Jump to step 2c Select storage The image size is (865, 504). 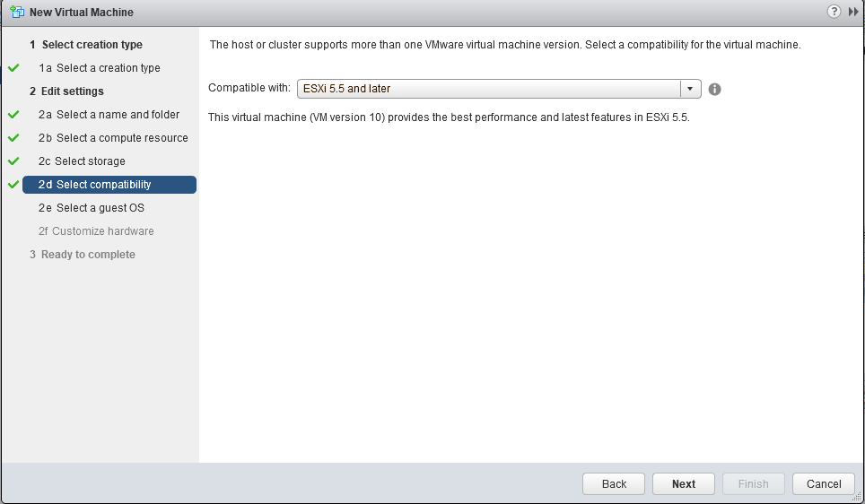(x=90, y=161)
